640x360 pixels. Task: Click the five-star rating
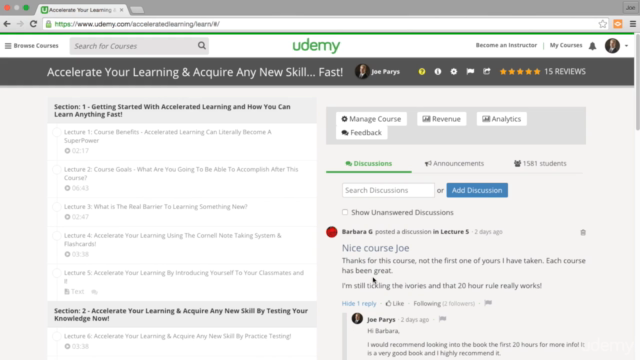[x=520, y=71]
